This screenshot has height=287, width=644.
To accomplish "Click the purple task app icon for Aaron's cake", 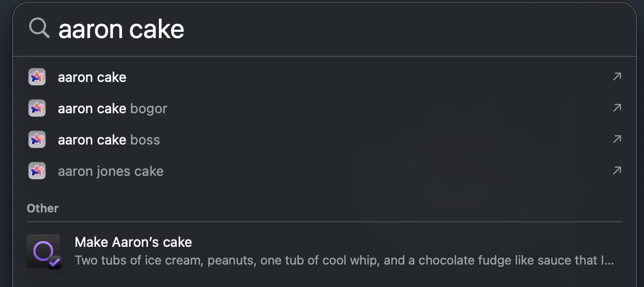I will [44, 252].
